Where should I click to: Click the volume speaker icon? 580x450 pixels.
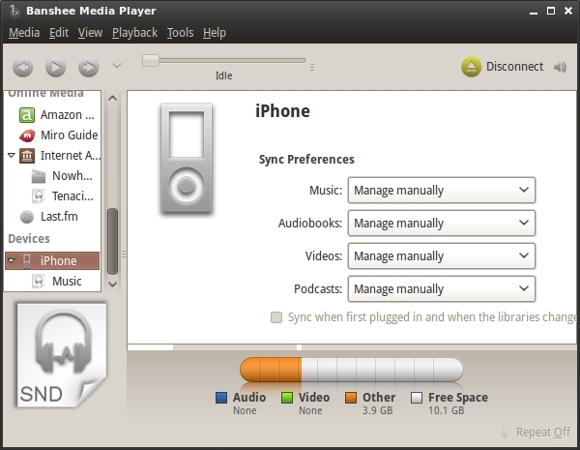pyautogui.click(x=560, y=67)
